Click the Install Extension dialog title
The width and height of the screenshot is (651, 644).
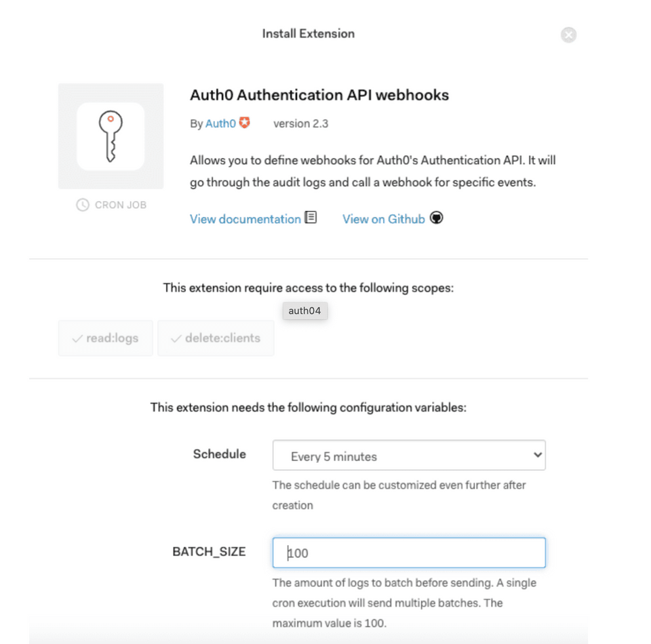point(308,34)
